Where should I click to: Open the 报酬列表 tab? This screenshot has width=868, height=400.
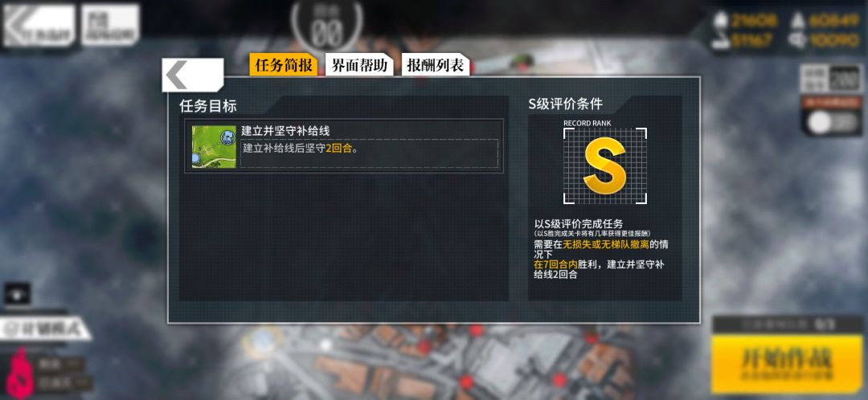(x=435, y=65)
